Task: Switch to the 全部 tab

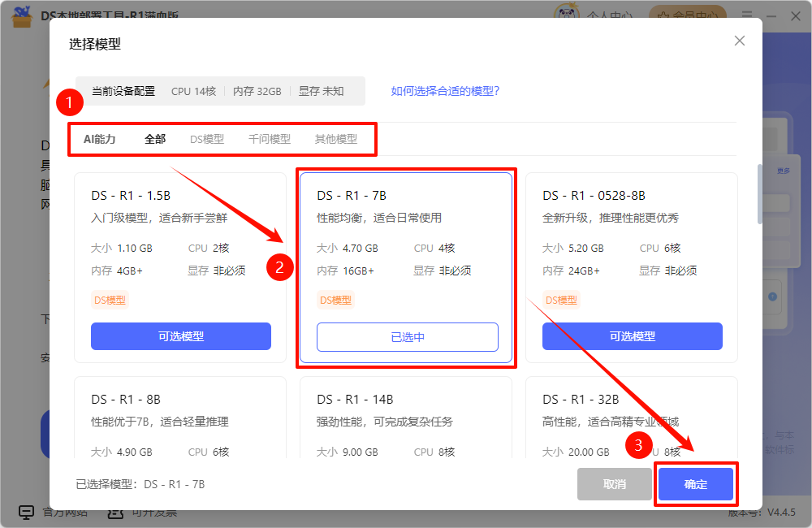Action: point(155,139)
